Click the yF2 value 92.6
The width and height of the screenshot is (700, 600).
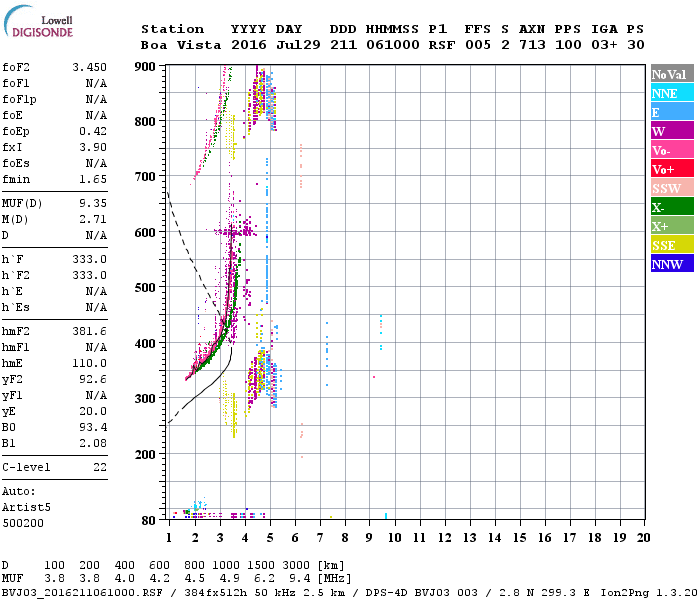point(93,379)
